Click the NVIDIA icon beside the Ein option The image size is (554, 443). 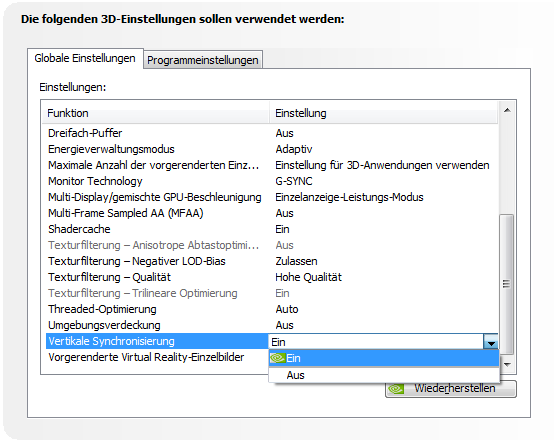coord(277,358)
